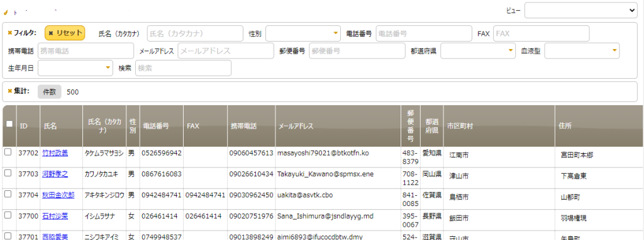Viewport: 644px width, 240px height.
Task: Click the count value 500
Action: pos(73,92)
